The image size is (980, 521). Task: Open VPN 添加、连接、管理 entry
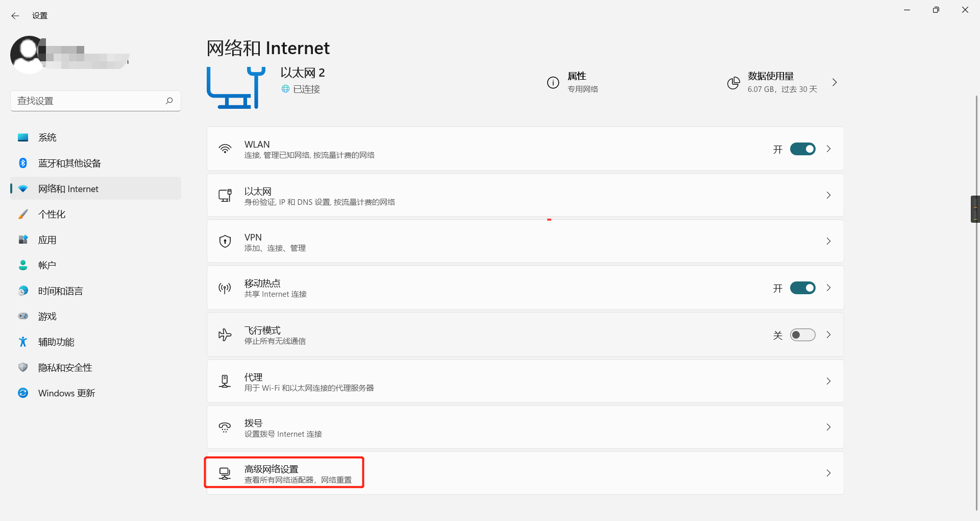(525, 241)
